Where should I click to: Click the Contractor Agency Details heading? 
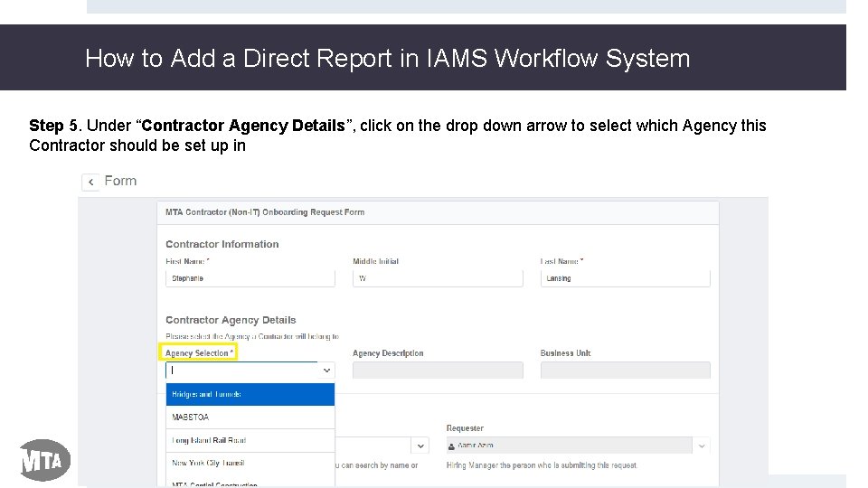tap(231, 320)
